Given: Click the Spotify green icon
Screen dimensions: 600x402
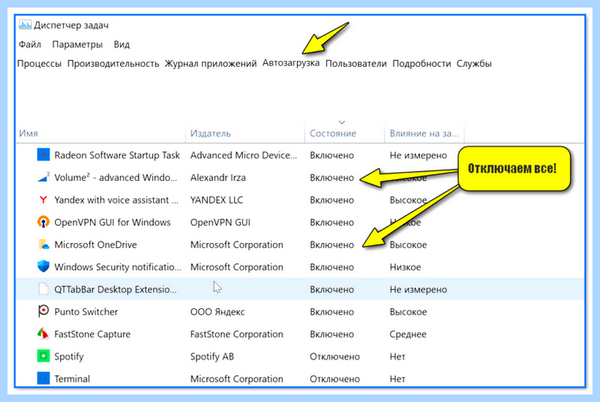Looking at the screenshot, I should (43, 356).
